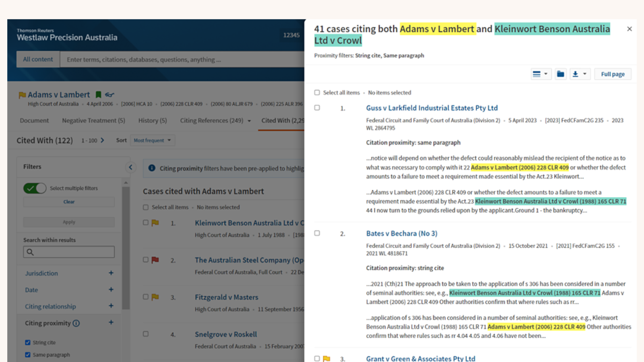Screen dimensions: 644x362
Task: Expand the Citing proximity filter
Action: (111, 323)
